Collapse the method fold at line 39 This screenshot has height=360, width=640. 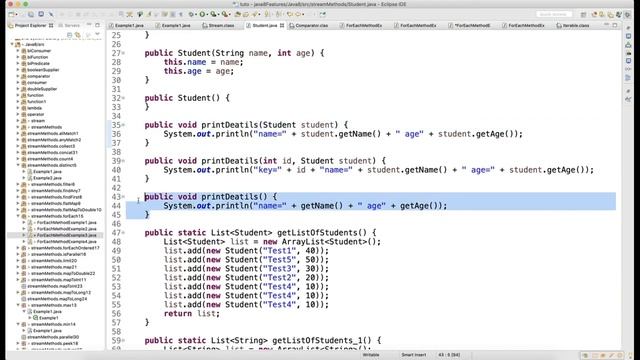(123, 161)
